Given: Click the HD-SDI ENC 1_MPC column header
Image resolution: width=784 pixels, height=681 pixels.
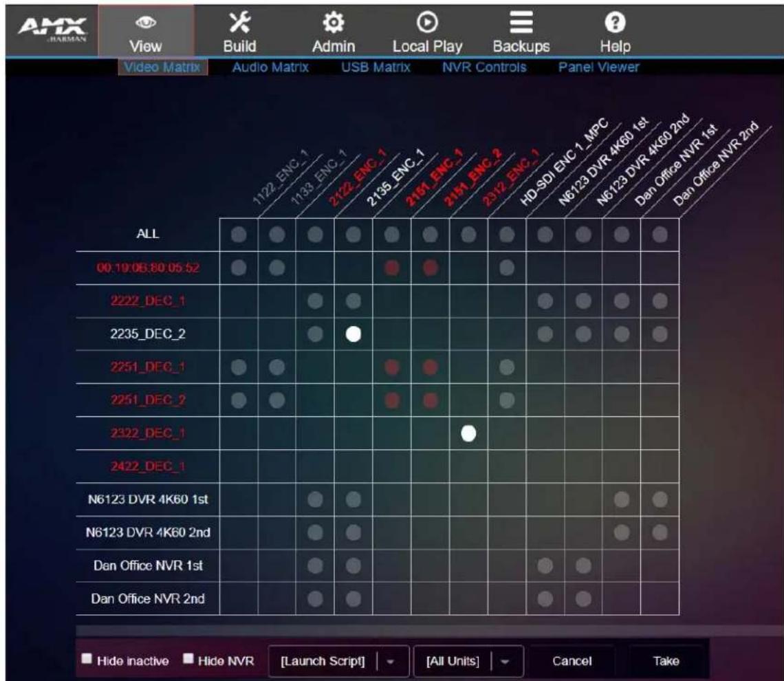Looking at the screenshot, I should point(564,162).
